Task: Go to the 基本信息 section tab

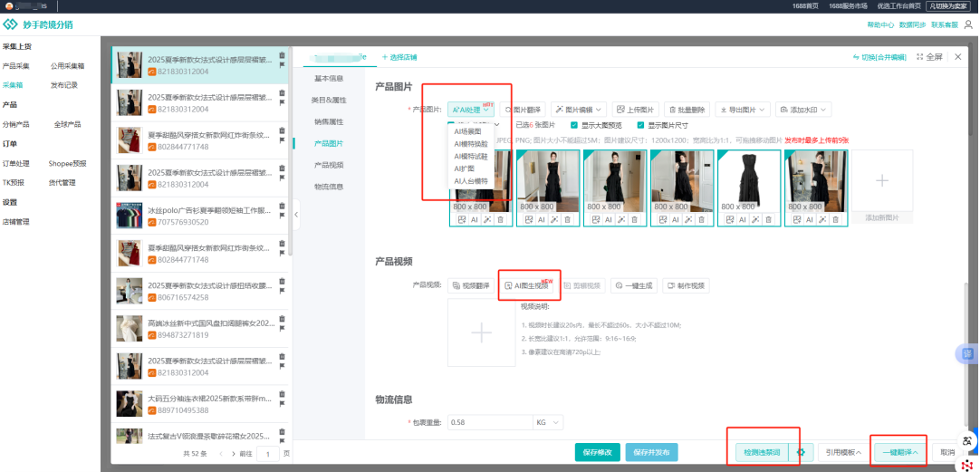Action: (x=329, y=79)
